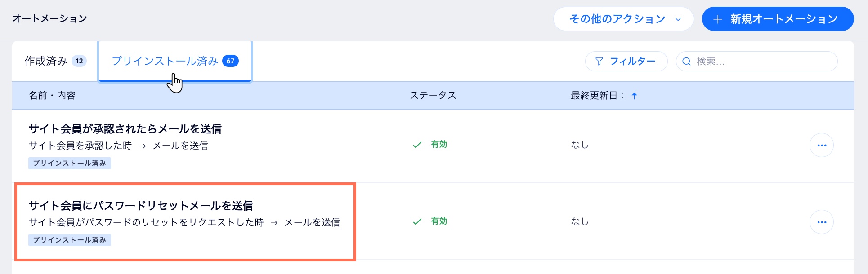Click the 新規オートメーション button
Viewport: 868px width, 274px height.
[x=777, y=18]
